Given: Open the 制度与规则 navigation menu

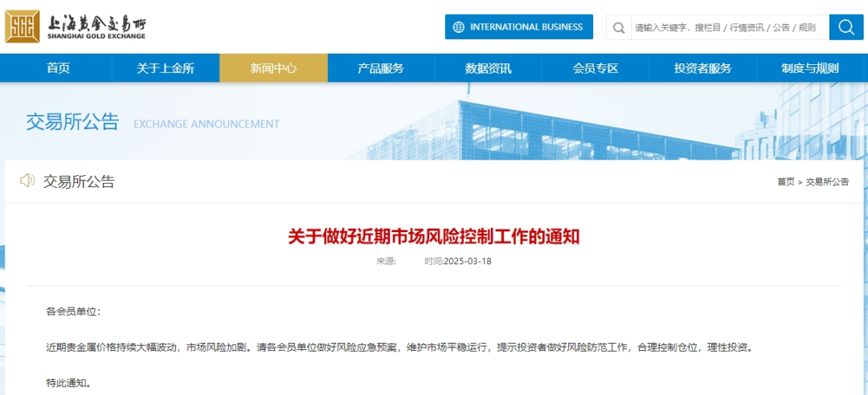Looking at the screenshot, I should (x=810, y=68).
